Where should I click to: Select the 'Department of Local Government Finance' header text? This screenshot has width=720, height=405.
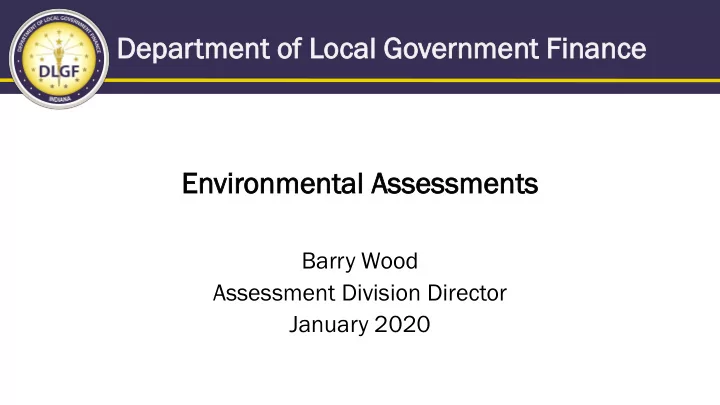(x=382, y=49)
